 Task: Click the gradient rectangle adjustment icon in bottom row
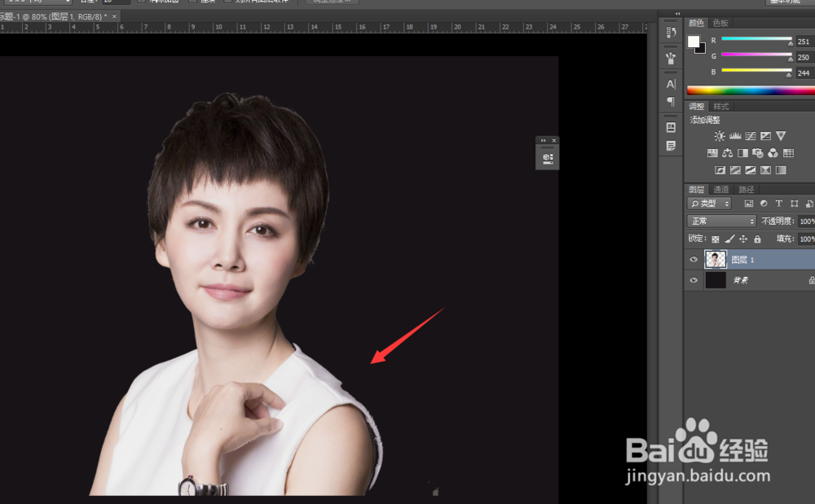(781, 170)
